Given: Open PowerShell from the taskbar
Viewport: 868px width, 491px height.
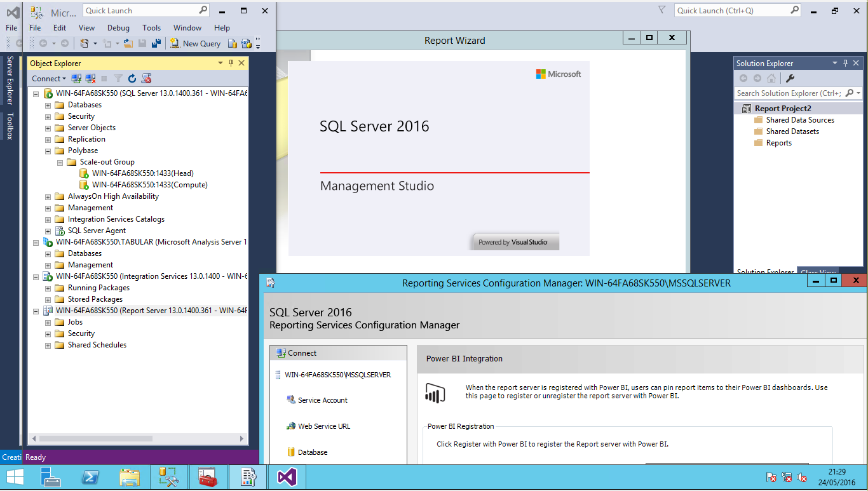Looking at the screenshot, I should point(90,477).
